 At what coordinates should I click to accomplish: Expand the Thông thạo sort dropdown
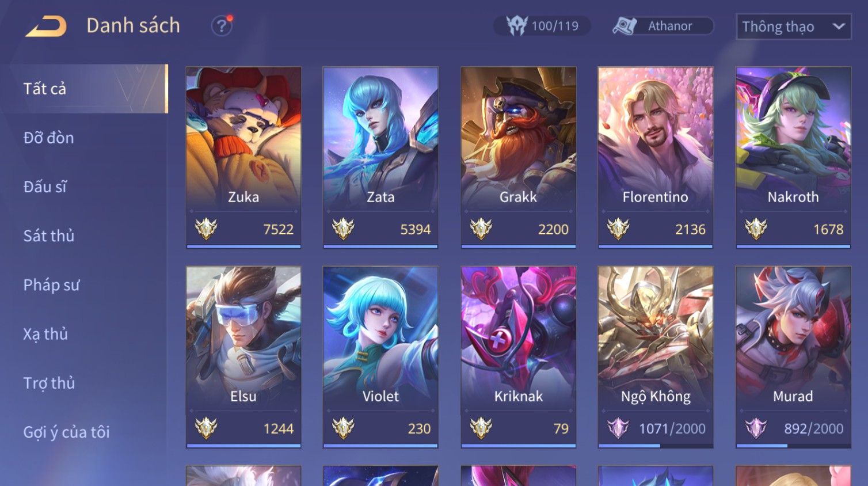[x=794, y=26]
